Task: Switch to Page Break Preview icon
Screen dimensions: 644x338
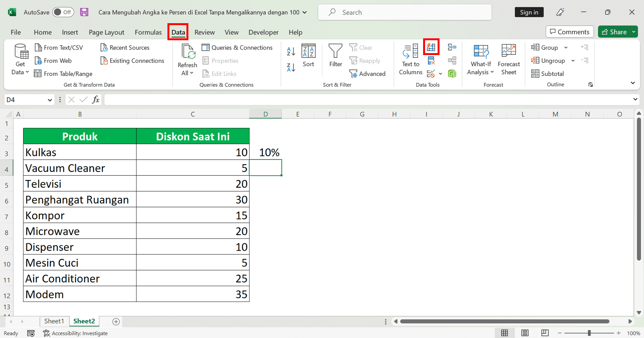Action: pyautogui.click(x=545, y=333)
